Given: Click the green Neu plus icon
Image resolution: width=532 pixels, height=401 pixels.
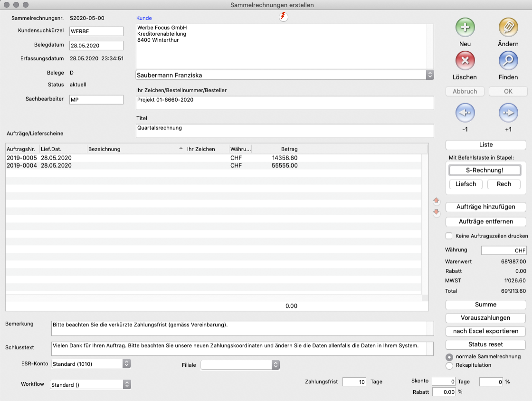Looking at the screenshot, I should pos(465,28).
